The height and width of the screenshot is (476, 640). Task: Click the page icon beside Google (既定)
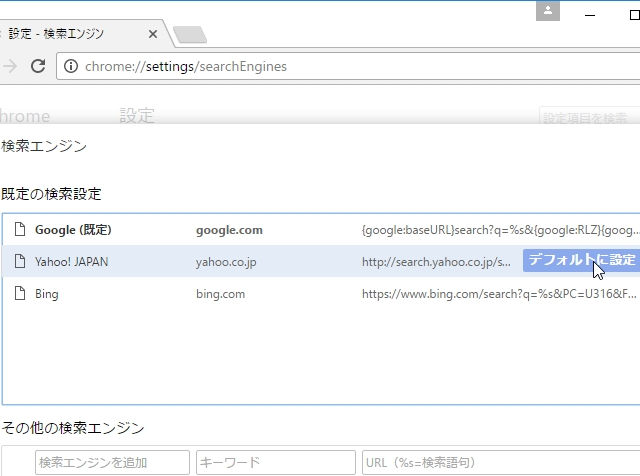pos(20,229)
